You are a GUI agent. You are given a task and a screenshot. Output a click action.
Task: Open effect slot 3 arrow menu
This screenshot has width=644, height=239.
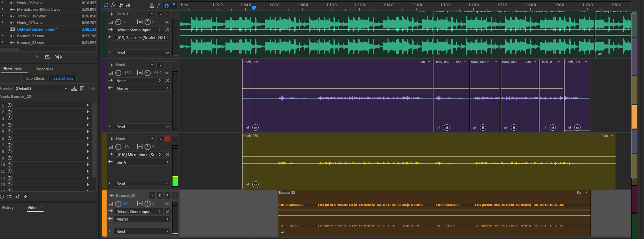[x=88, y=118]
